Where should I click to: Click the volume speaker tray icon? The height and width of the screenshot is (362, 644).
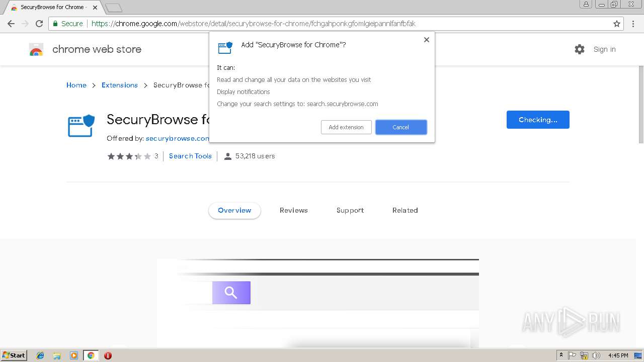(596, 355)
